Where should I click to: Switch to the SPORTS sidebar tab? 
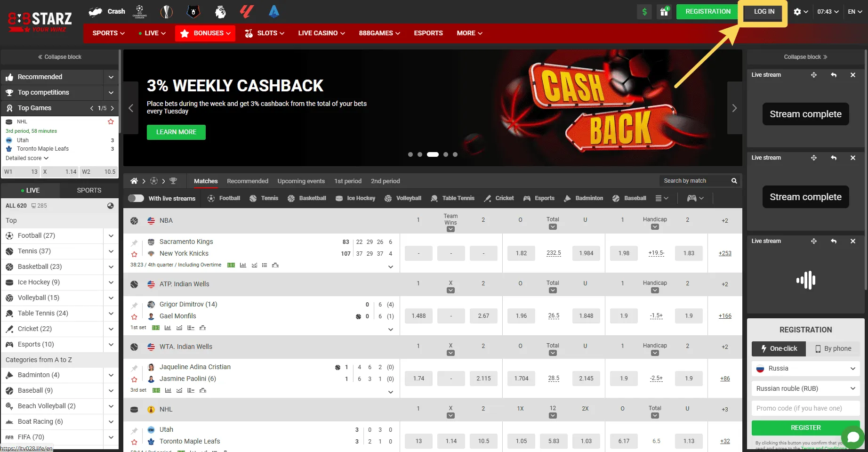click(89, 190)
